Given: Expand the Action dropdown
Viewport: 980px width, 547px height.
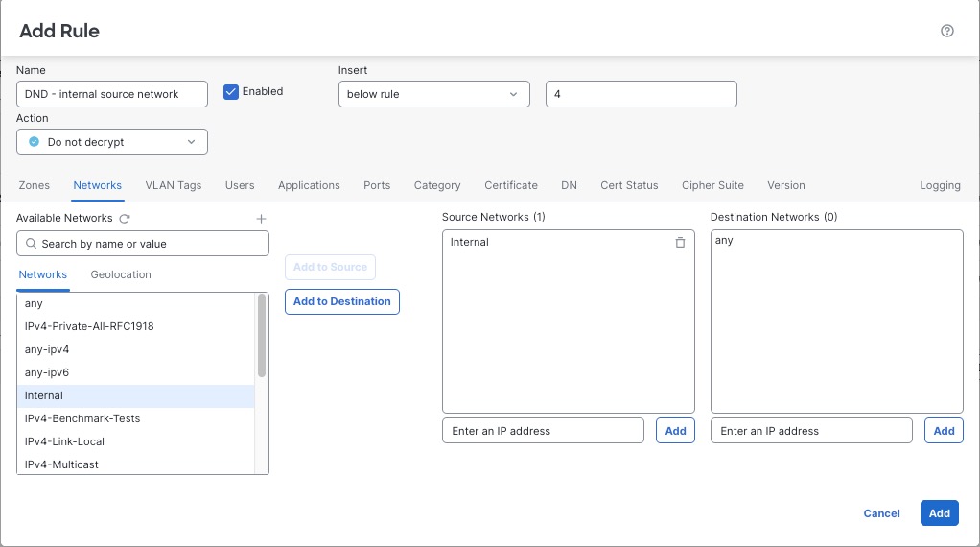Looking at the screenshot, I should click(x=112, y=142).
